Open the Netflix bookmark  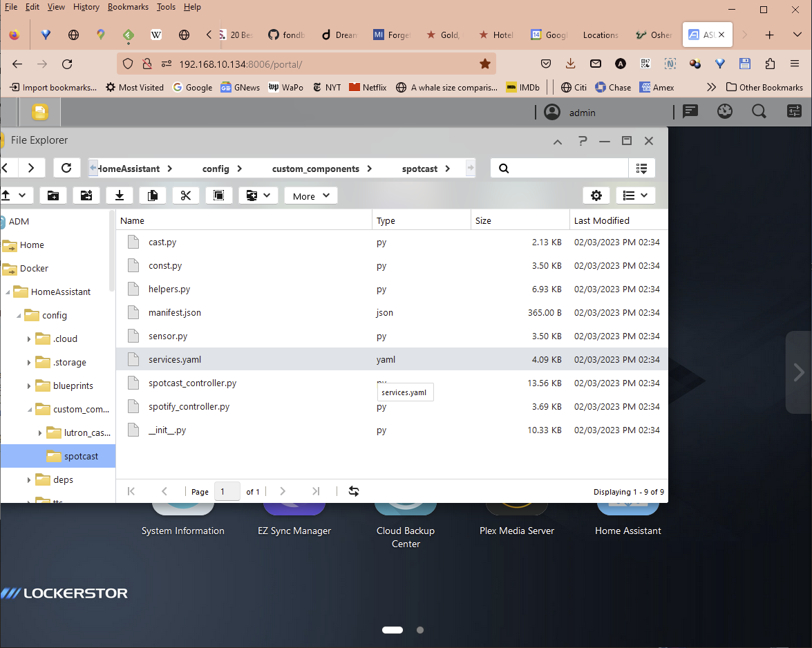click(x=368, y=88)
